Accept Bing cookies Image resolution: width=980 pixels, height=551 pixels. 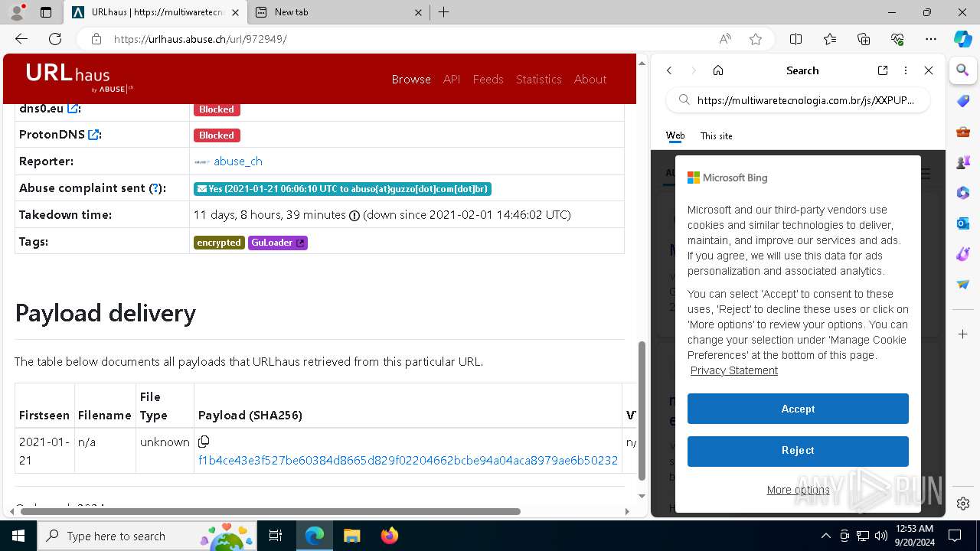point(798,409)
